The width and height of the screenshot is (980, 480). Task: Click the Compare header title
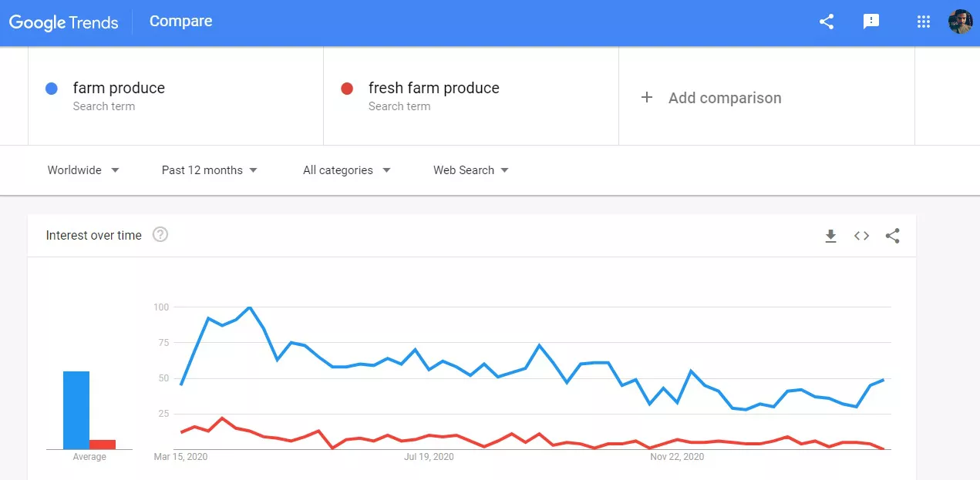[x=180, y=22]
